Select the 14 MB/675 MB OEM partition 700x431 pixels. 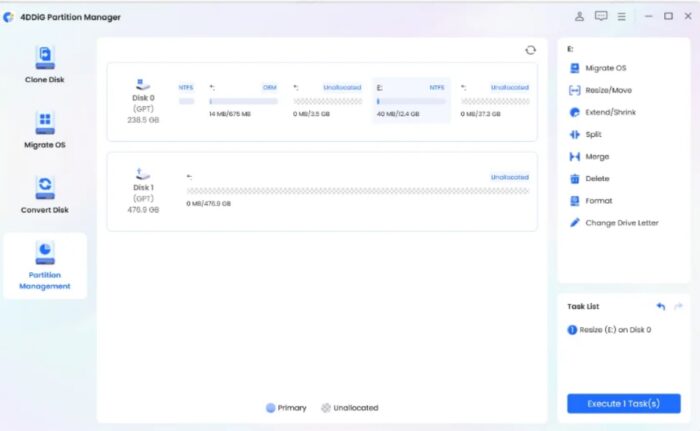(x=243, y=100)
